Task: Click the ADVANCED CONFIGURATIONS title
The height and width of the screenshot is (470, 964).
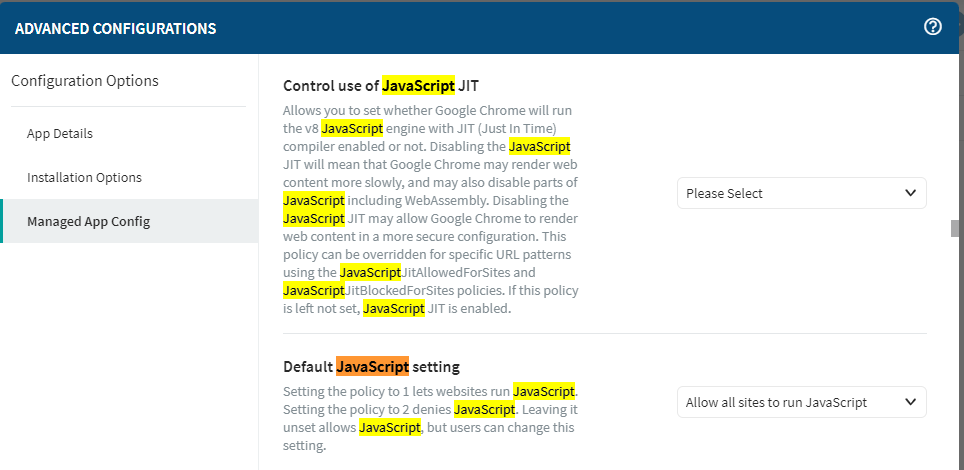Action: [x=116, y=28]
